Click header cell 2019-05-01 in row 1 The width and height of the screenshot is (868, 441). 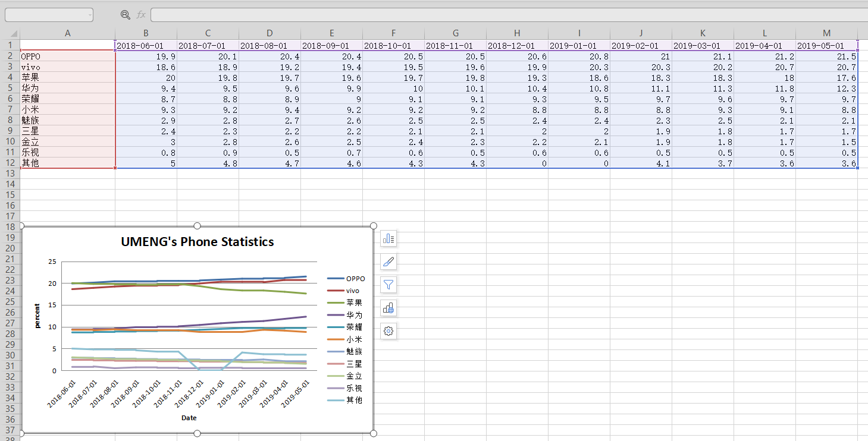826,45
